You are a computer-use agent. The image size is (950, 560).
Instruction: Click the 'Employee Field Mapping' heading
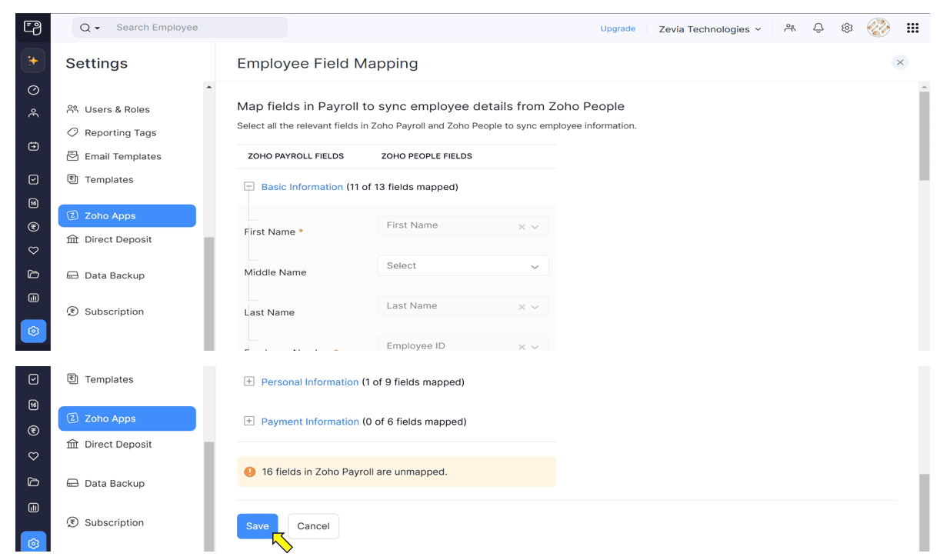[328, 64]
